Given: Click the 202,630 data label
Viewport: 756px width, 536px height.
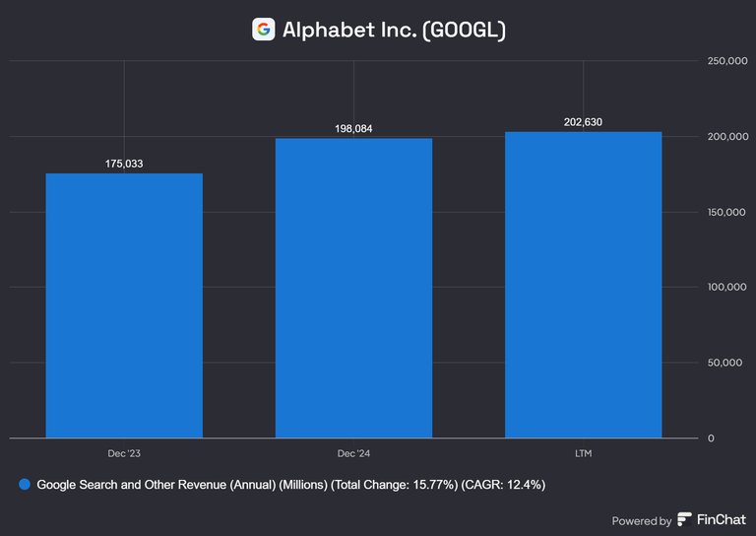Looking at the screenshot, I should [x=583, y=122].
